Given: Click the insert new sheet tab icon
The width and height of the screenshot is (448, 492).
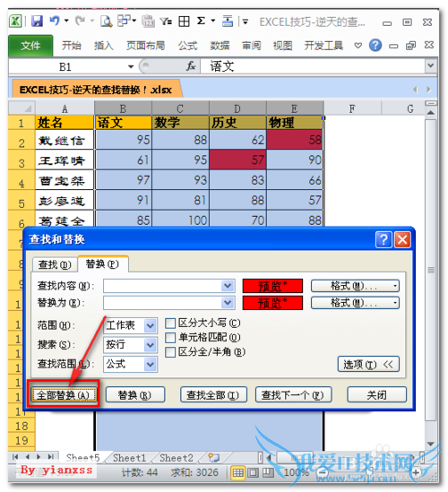Looking at the screenshot, I should (x=214, y=457).
